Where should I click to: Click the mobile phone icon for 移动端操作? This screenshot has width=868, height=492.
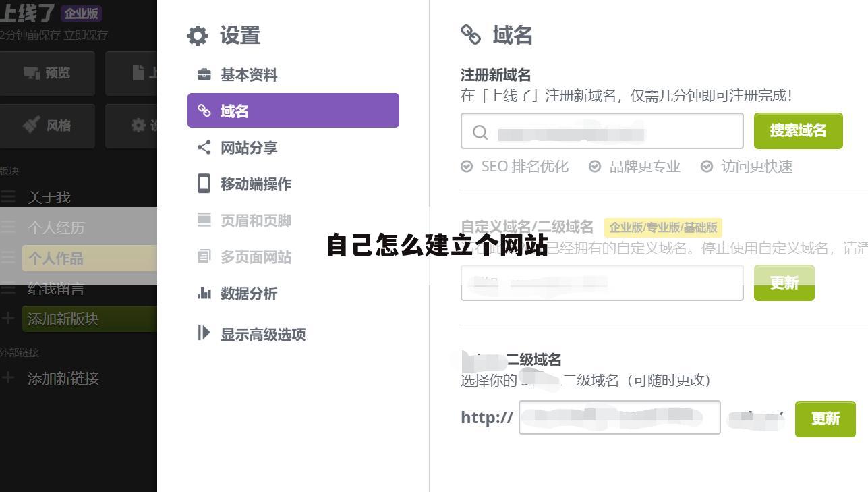tap(204, 184)
